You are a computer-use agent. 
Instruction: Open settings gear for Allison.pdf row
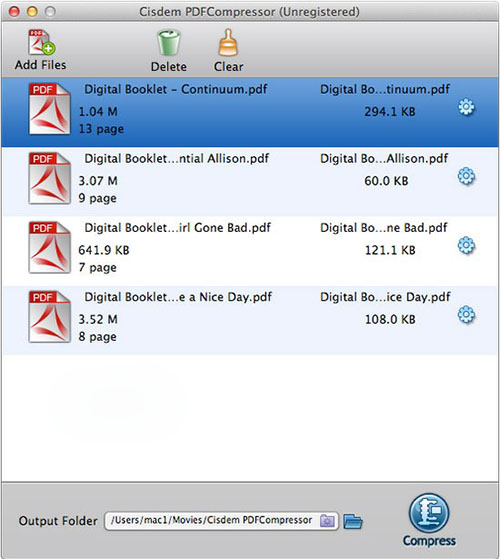click(466, 176)
